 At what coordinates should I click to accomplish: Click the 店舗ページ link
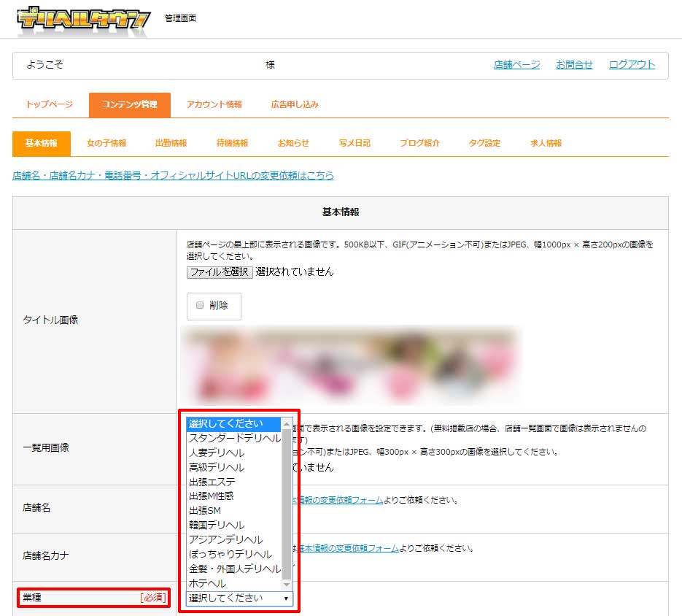point(516,65)
